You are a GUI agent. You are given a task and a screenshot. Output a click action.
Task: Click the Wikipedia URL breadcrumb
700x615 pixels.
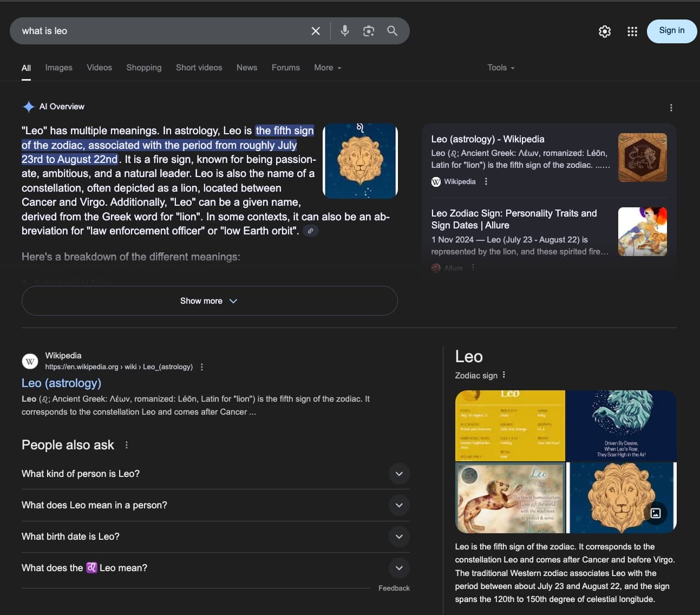pos(119,367)
